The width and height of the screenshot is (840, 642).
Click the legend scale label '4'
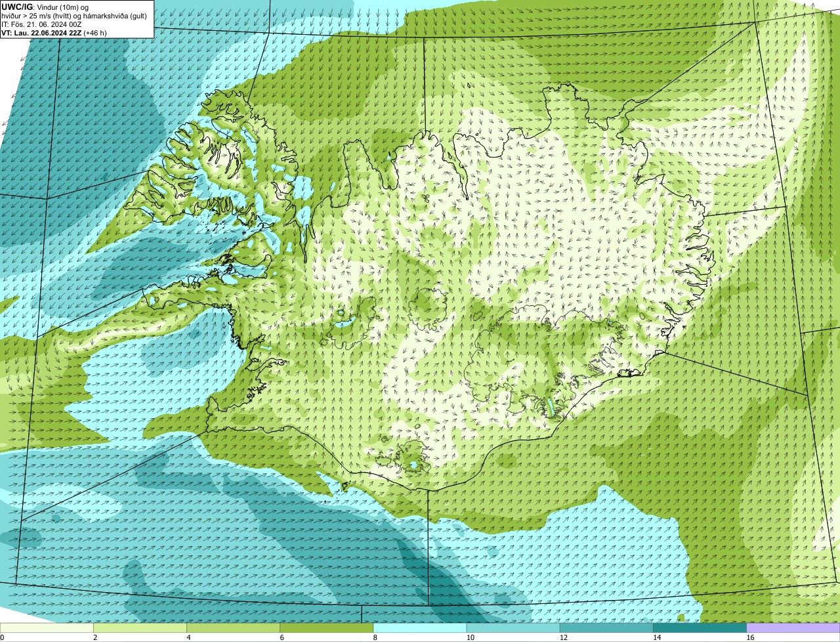click(x=188, y=637)
